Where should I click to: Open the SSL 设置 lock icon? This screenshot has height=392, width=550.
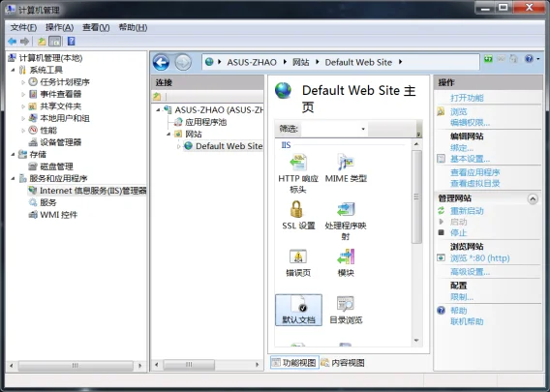click(298, 215)
